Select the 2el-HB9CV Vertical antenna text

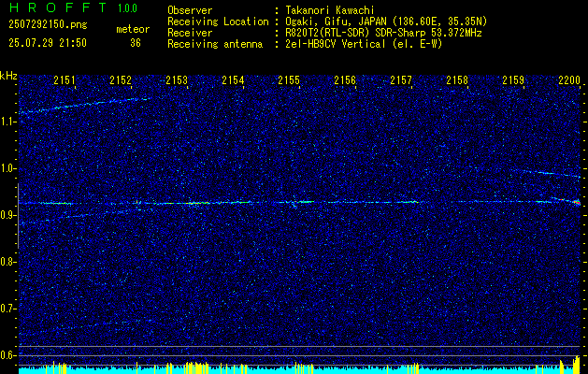click(365, 44)
